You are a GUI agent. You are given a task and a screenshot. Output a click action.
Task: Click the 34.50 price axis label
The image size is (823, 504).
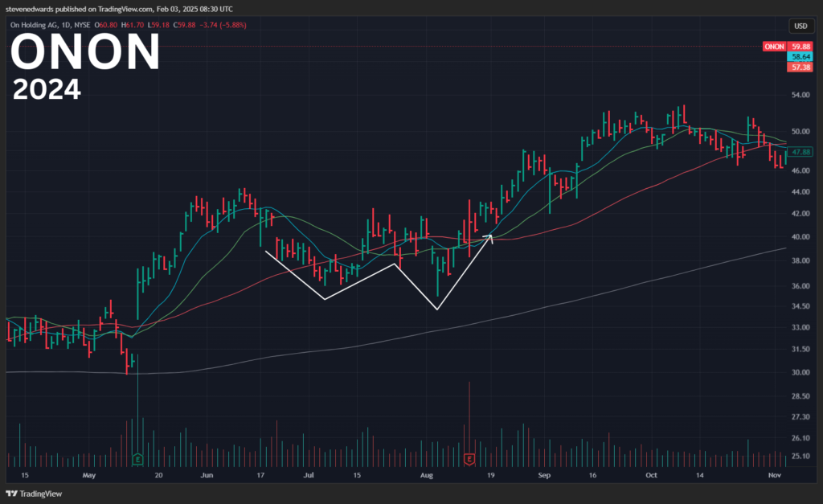800,306
